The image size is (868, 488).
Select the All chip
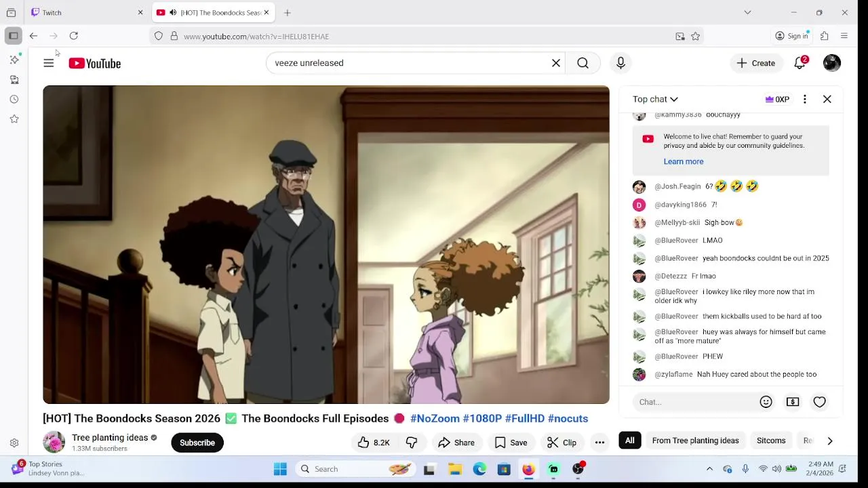point(630,441)
